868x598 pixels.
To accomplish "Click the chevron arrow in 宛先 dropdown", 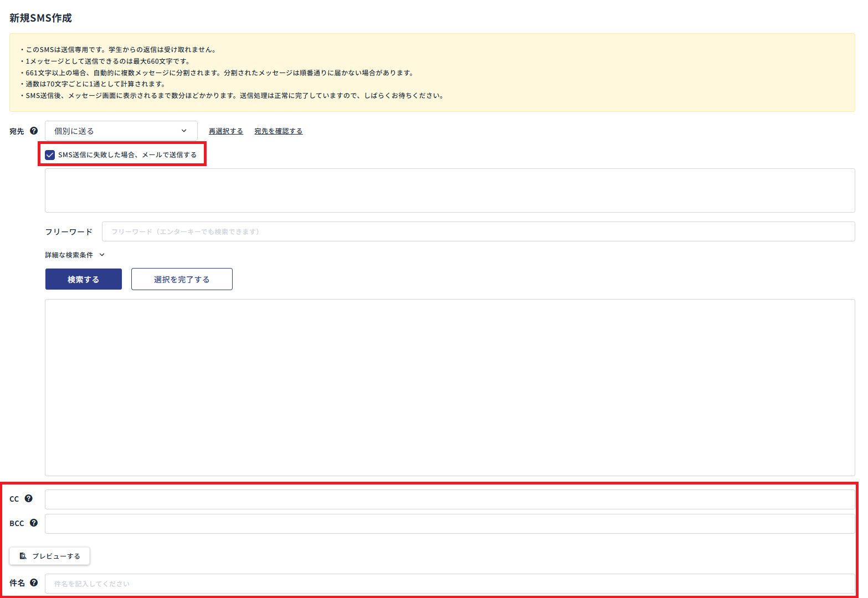I will pos(184,131).
